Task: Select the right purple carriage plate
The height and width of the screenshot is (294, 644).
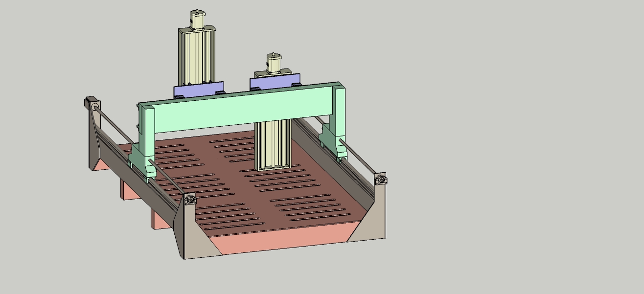Action: 274,83
